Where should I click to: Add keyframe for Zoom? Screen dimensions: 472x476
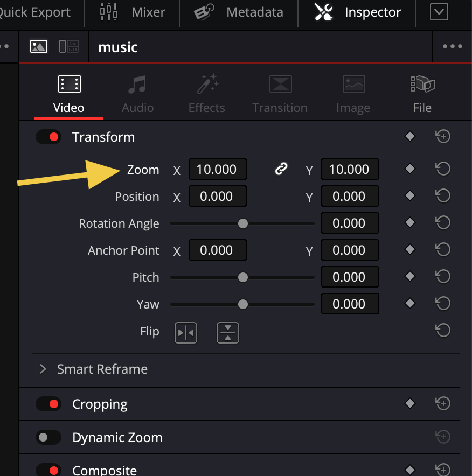[410, 169]
